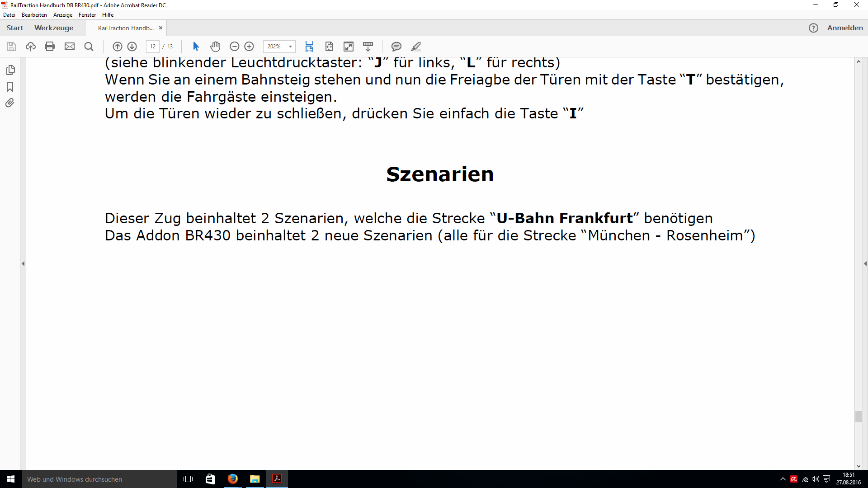Click the send by email envelope icon
This screenshot has width=868, height=488.
70,47
